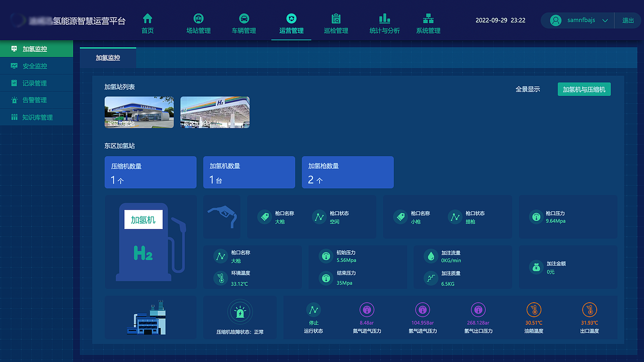This screenshot has height=362, width=644.
Task: Open 记录管理 sidebar item
Action: [x=36, y=83]
